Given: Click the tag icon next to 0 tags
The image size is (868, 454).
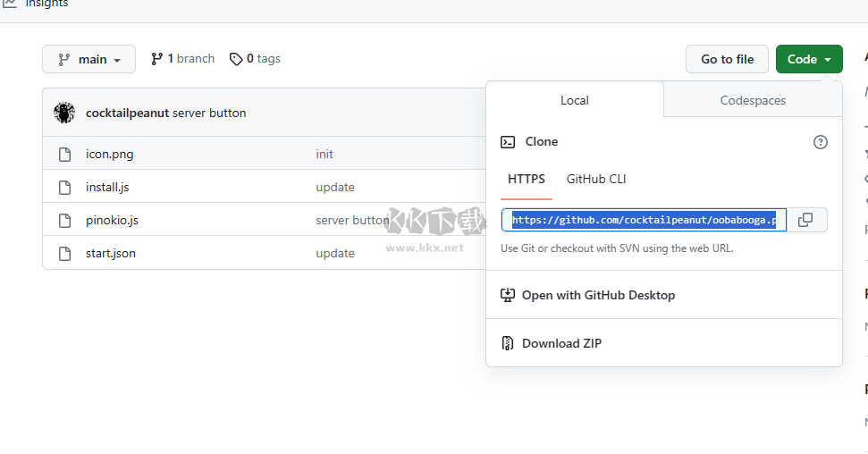Looking at the screenshot, I should point(236,59).
